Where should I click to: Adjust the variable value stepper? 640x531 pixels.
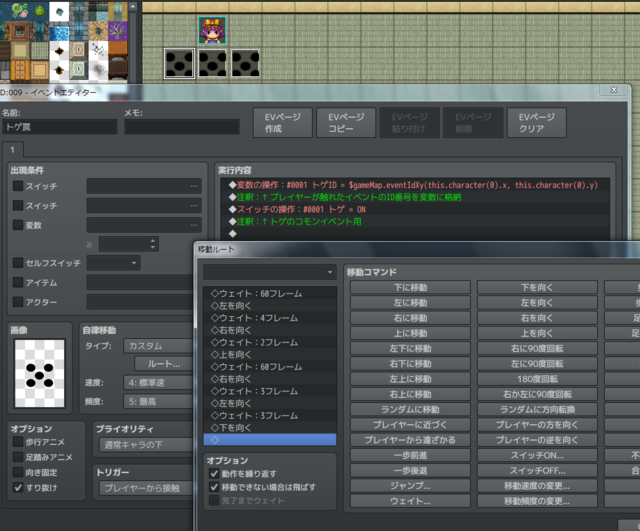coord(153,244)
